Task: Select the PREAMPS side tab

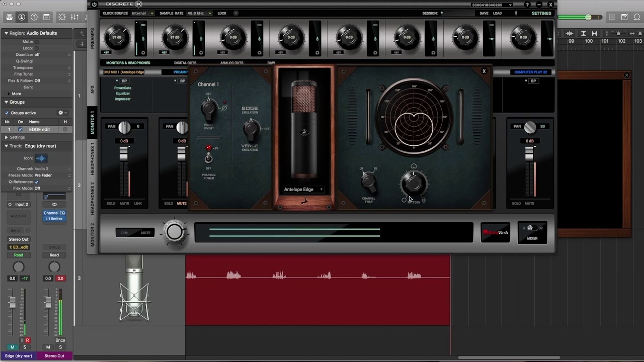Action: coord(93,39)
